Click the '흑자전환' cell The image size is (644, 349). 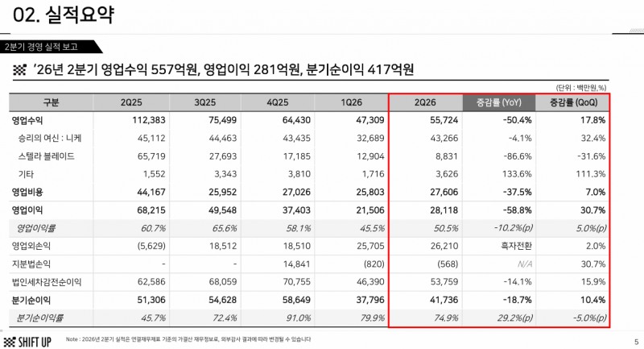click(x=517, y=246)
